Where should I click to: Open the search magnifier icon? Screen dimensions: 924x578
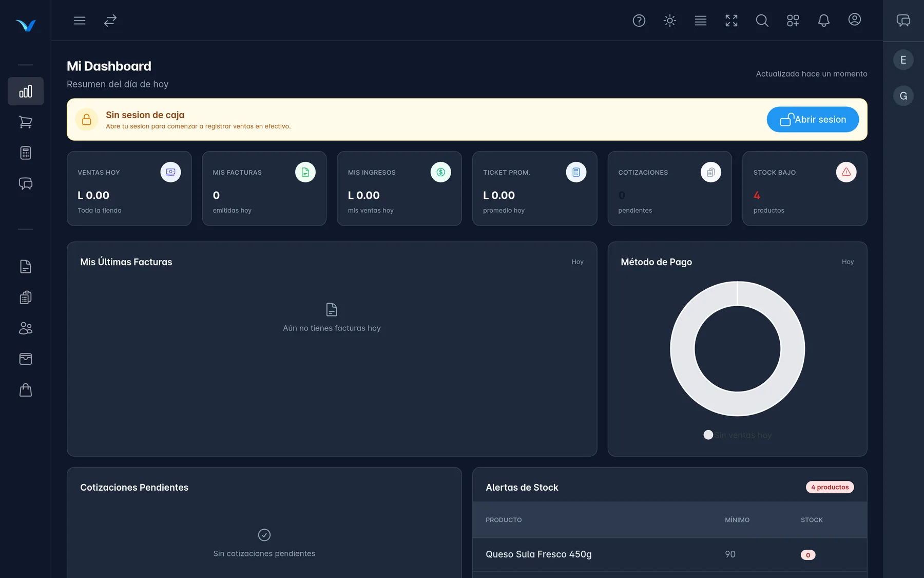pos(762,21)
